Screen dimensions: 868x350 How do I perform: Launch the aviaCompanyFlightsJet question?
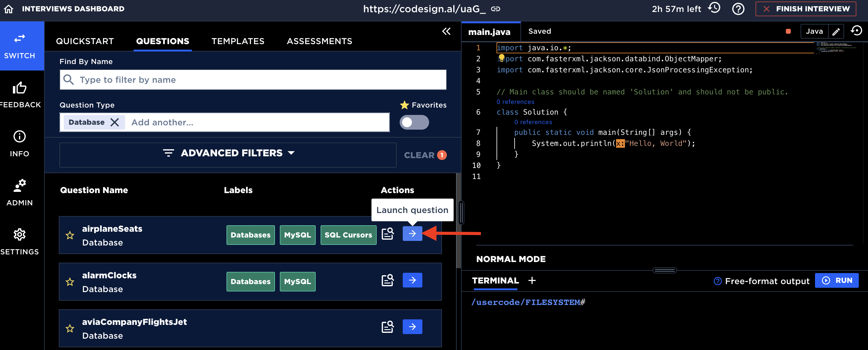pos(412,326)
